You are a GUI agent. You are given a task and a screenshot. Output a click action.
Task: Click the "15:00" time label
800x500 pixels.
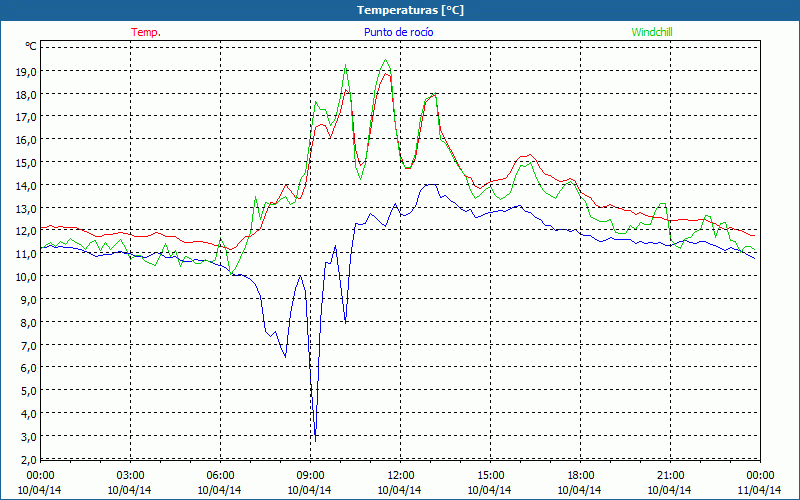(490, 476)
